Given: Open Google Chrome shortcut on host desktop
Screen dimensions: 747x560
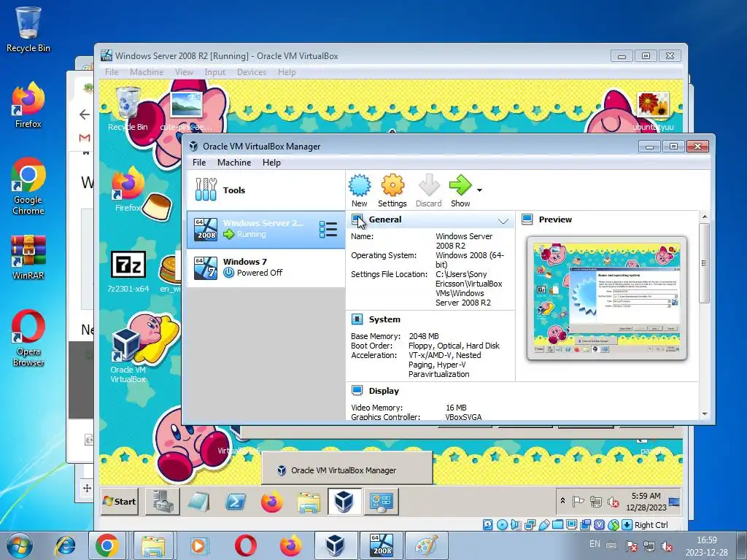Looking at the screenshot, I should (28, 186).
